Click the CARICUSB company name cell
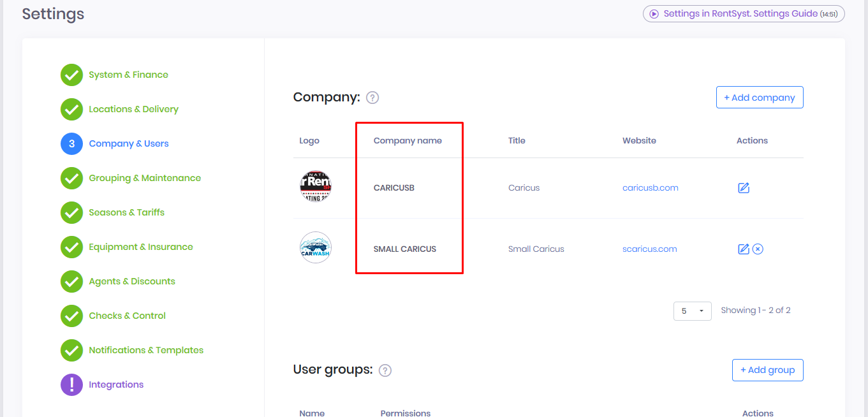Image resolution: width=868 pixels, height=417 pixels. tap(394, 187)
